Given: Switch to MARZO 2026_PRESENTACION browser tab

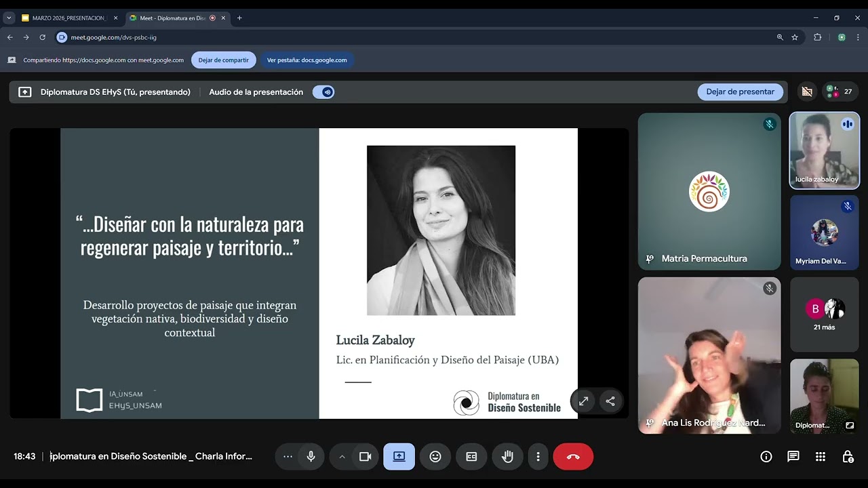Looking at the screenshot, I should point(71,18).
